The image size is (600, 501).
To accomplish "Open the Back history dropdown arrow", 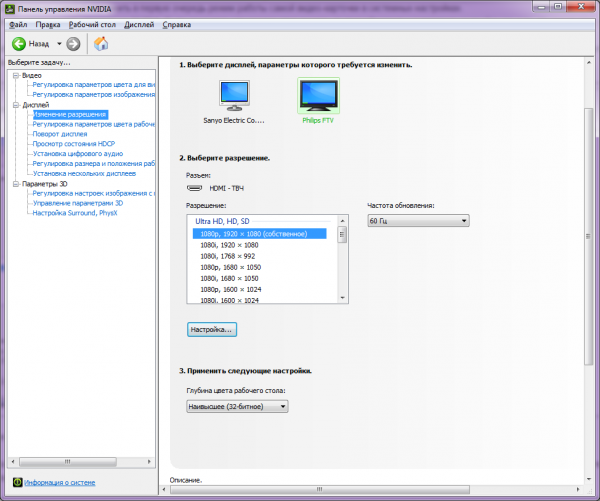I will (59, 44).
